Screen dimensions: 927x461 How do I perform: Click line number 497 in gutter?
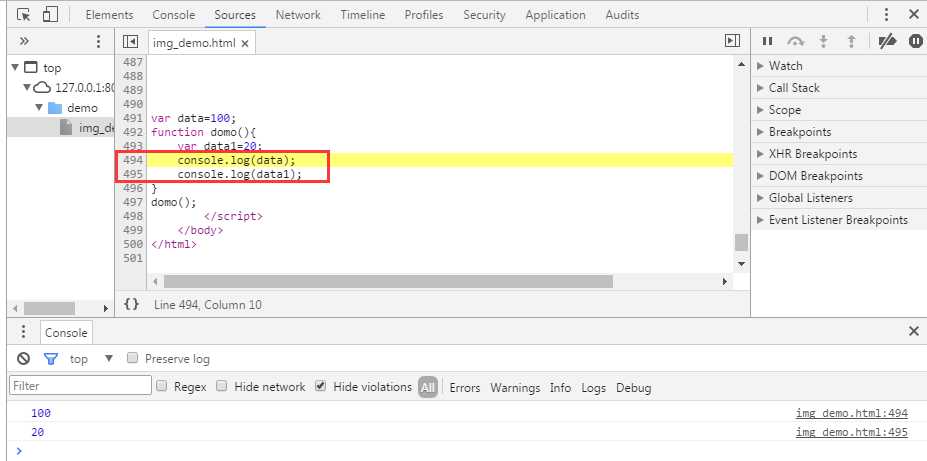(134, 202)
